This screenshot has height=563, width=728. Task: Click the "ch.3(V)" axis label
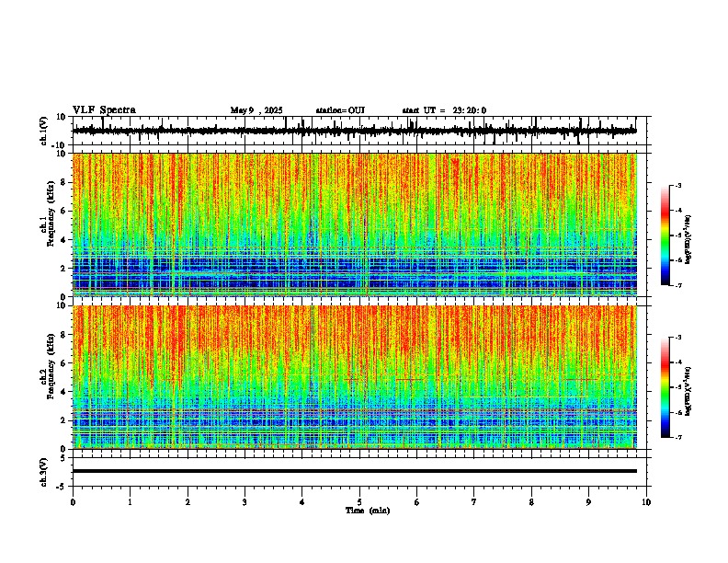[x=44, y=472]
